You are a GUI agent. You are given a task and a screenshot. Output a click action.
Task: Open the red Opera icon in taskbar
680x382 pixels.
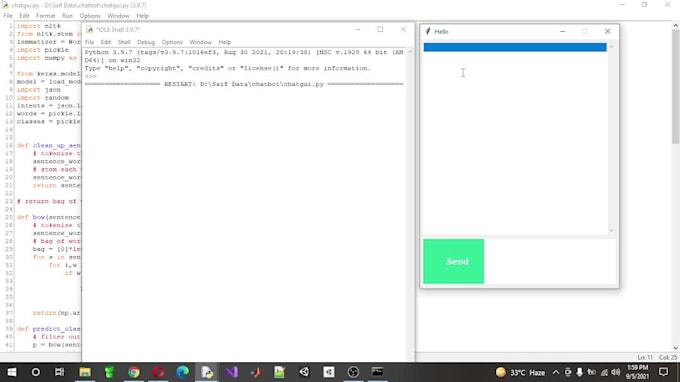[158, 372]
